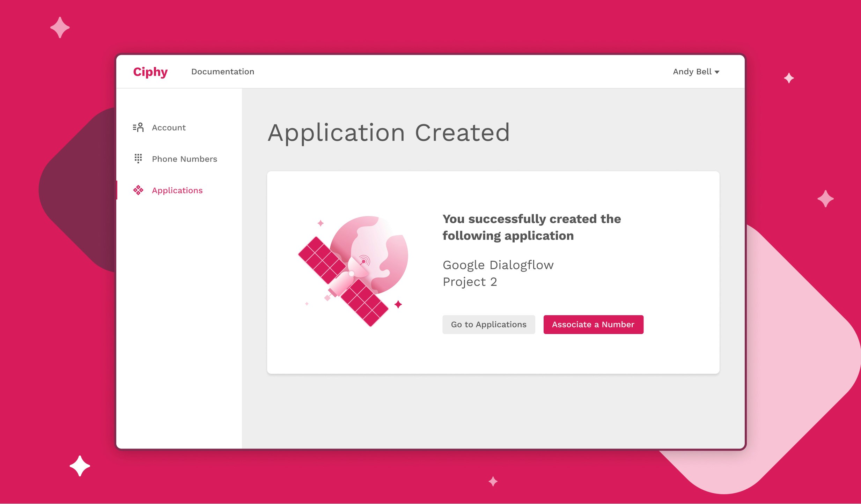Open the Documentation link in the header

[x=222, y=72]
